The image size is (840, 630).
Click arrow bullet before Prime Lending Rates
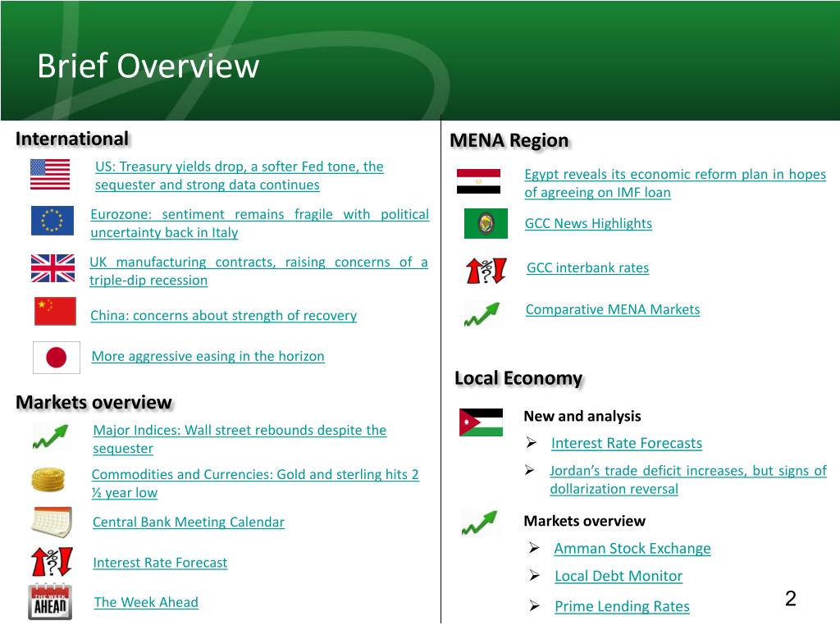click(535, 606)
